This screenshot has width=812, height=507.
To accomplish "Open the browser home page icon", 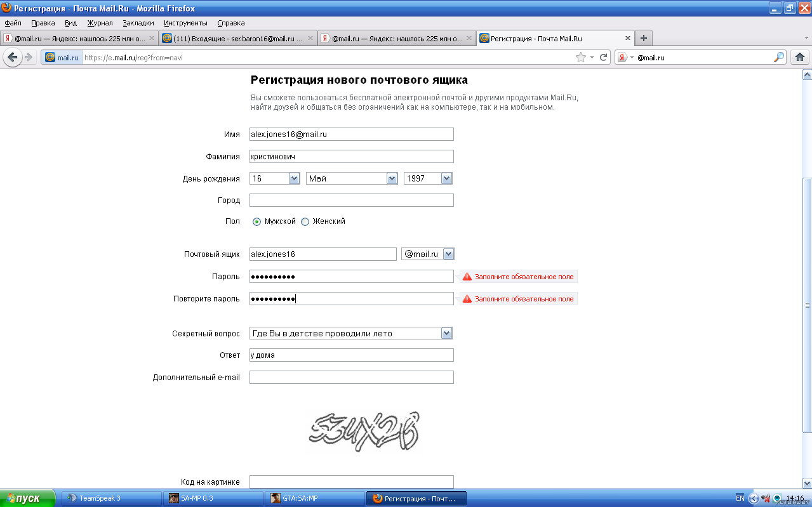I will (800, 57).
